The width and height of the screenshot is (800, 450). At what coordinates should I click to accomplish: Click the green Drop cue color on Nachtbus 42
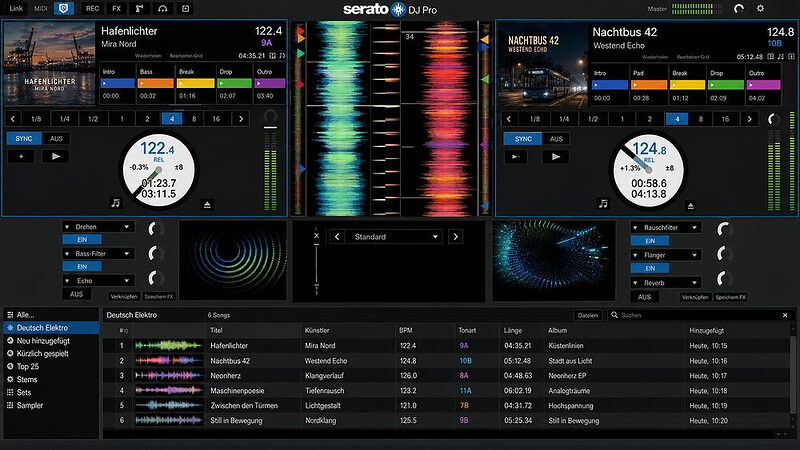click(726, 85)
